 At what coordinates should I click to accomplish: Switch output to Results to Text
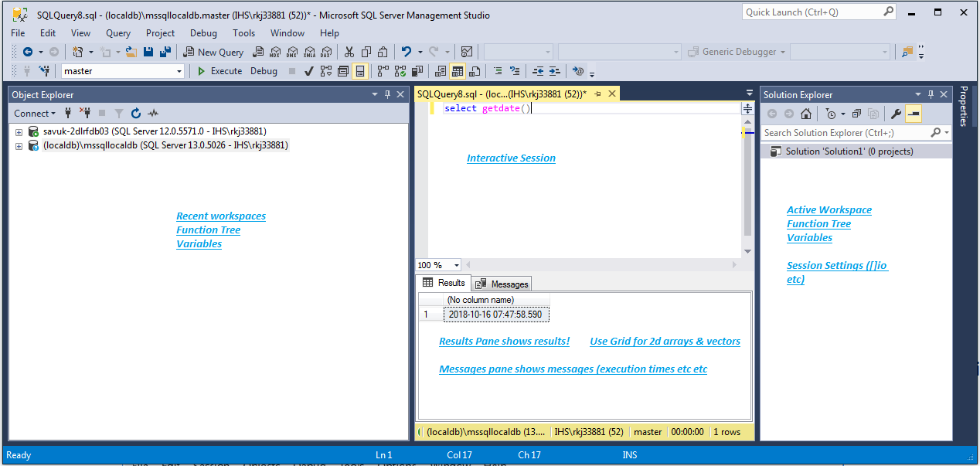point(441,71)
